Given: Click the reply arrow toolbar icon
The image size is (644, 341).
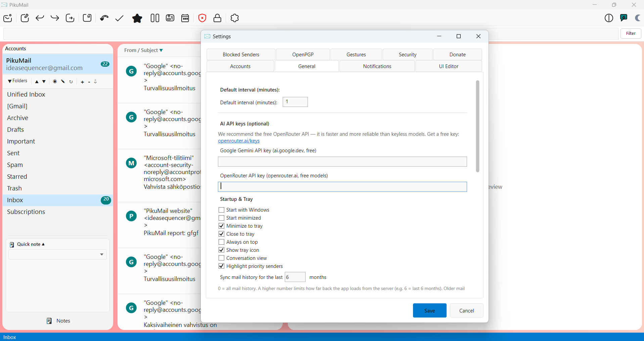Looking at the screenshot, I should pyautogui.click(x=40, y=18).
